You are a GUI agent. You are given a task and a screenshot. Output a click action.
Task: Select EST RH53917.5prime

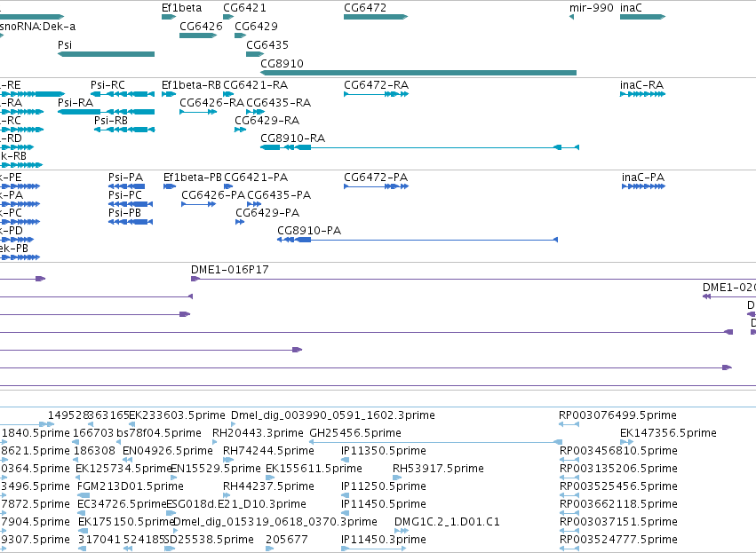tap(438, 469)
